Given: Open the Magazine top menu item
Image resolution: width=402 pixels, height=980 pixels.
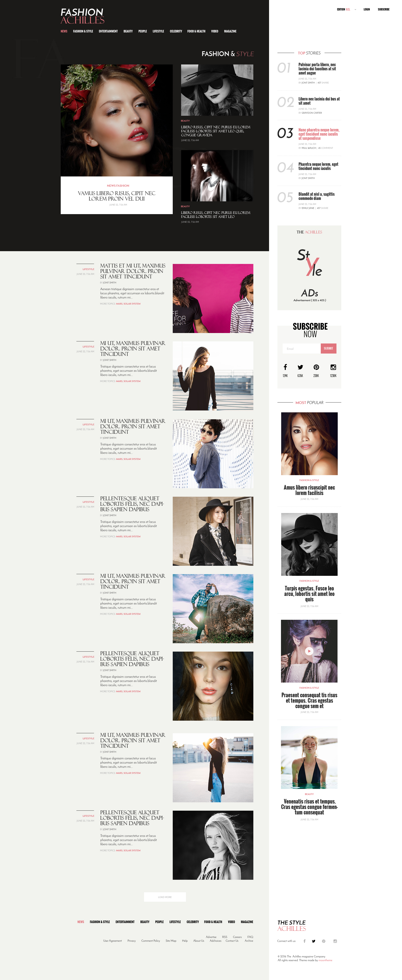Looking at the screenshot, I should pyautogui.click(x=230, y=31).
